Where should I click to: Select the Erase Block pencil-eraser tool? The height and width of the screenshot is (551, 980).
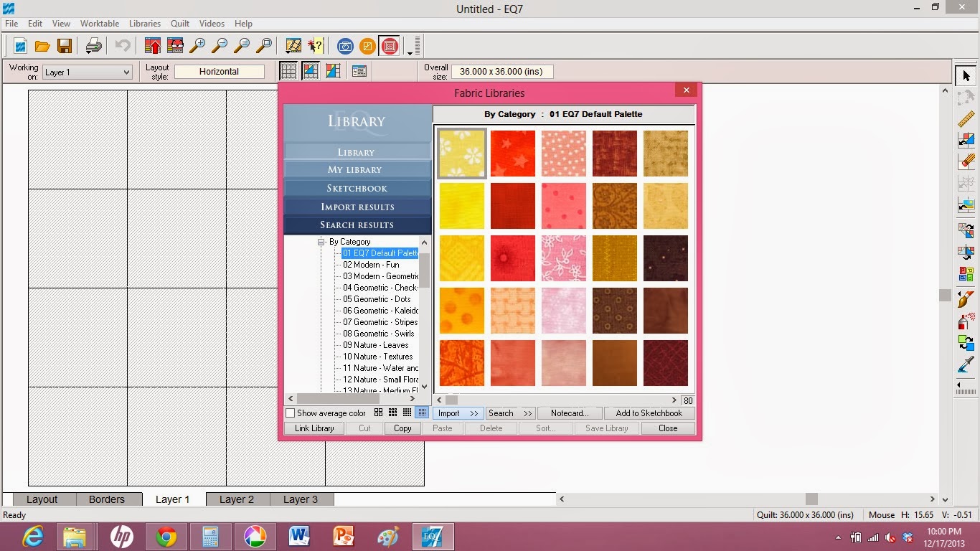[966, 162]
